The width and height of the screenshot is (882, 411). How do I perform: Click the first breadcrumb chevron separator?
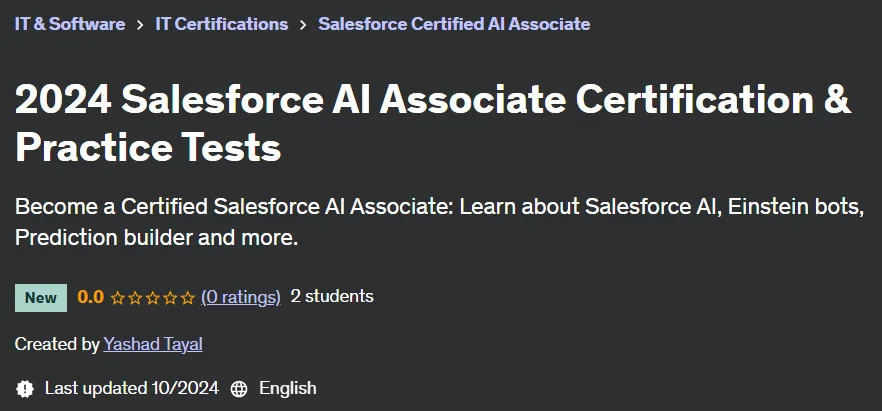point(140,25)
